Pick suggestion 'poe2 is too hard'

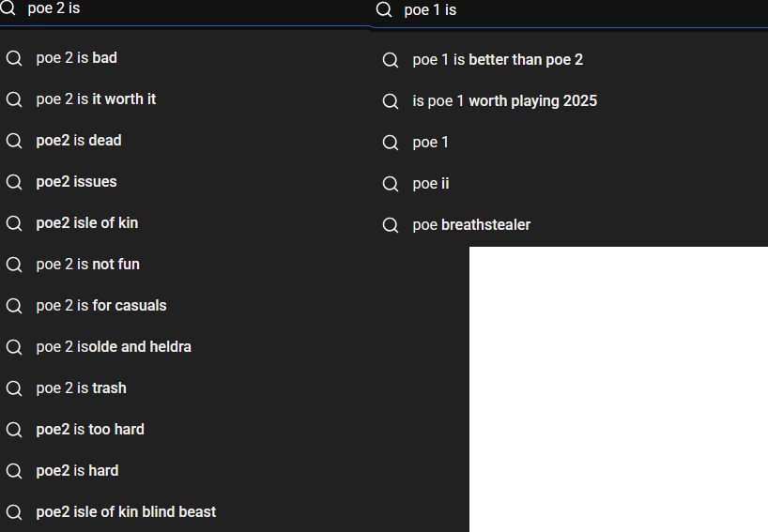pos(185,429)
